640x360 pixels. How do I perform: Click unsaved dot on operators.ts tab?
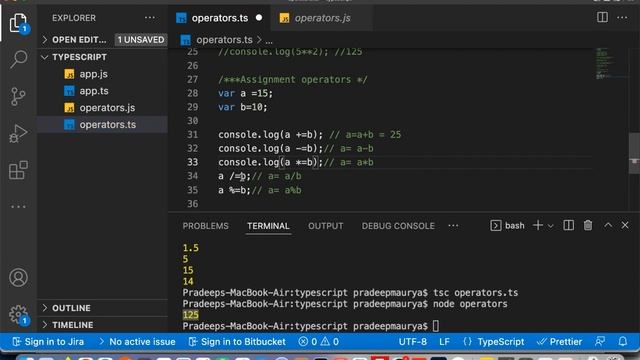tap(259, 18)
